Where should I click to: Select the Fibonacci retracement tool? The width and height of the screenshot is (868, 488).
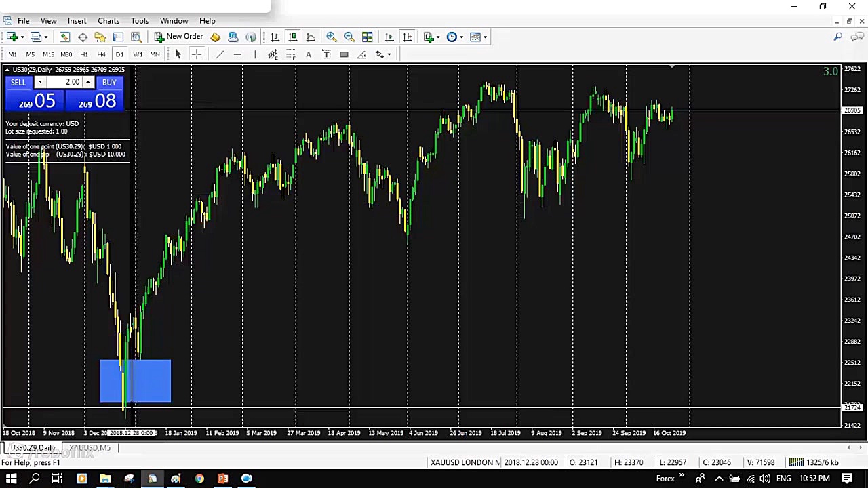point(290,54)
